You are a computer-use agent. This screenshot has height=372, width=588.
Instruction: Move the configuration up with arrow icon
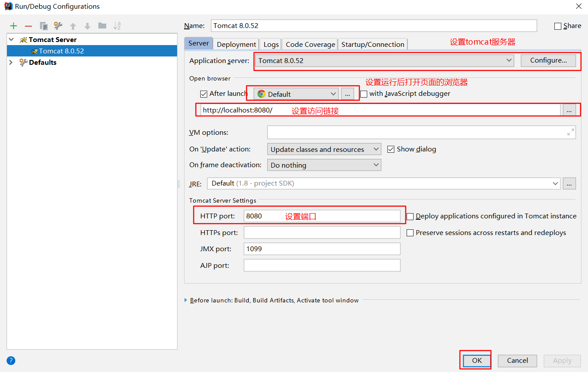[x=73, y=26]
